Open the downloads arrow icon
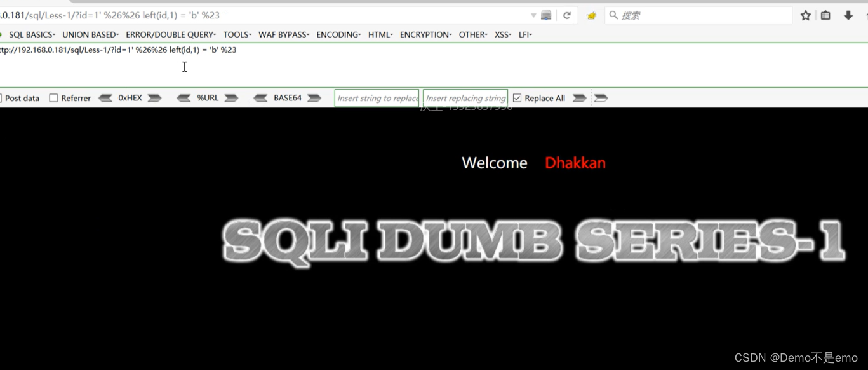Image resolution: width=868 pixels, height=370 pixels. pyautogui.click(x=848, y=15)
